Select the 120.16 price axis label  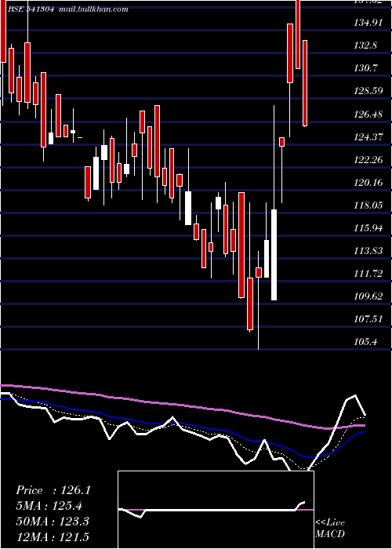pyautogui.click(x=368, y=183)
